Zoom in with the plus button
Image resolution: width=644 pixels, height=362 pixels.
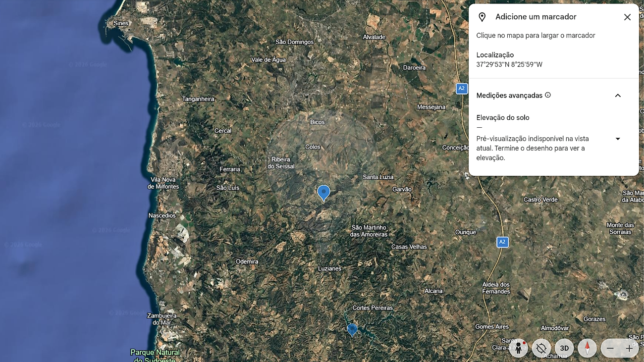tap(629, 348)
